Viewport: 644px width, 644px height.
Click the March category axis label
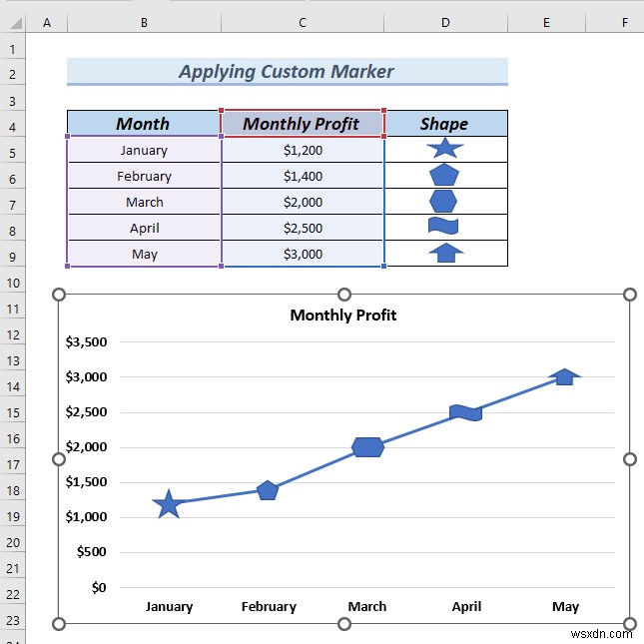coord(367,607)
